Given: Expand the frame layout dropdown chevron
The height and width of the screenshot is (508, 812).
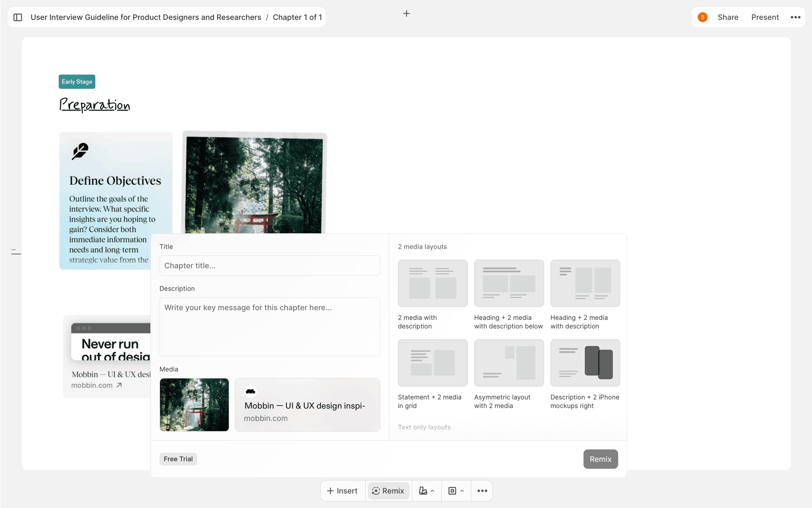Looking at the screenshot, I should [x=462, y=491].
